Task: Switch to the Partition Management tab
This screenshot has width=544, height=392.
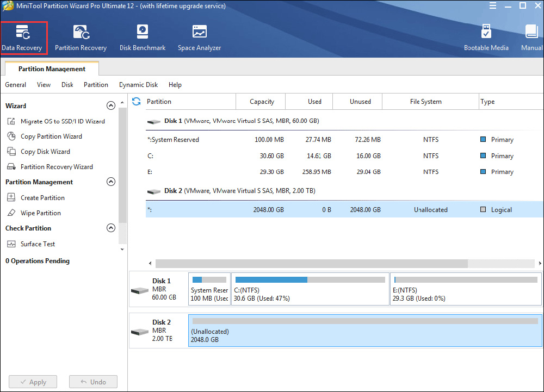Action: pyautogui.click(x=52, y=69)
